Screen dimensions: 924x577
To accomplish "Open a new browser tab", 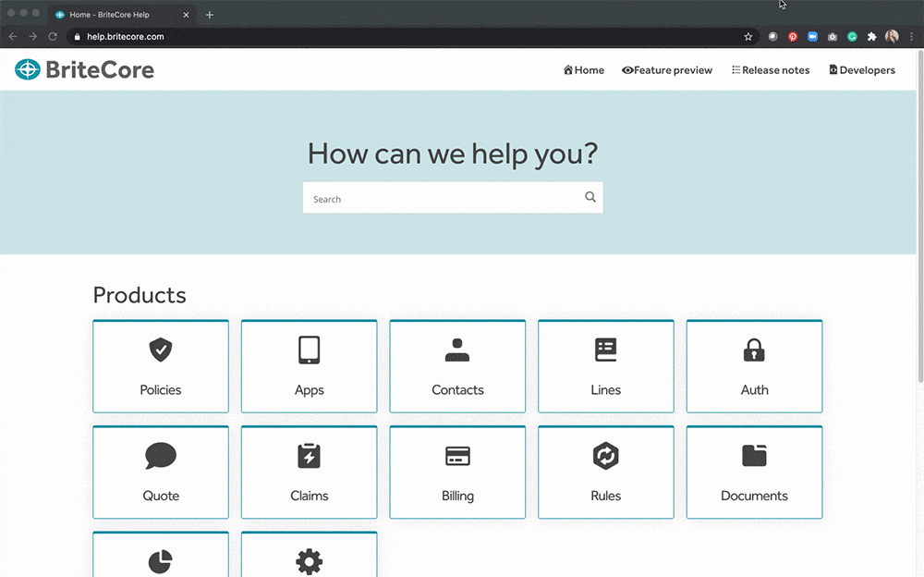I will tap(210, 15).
